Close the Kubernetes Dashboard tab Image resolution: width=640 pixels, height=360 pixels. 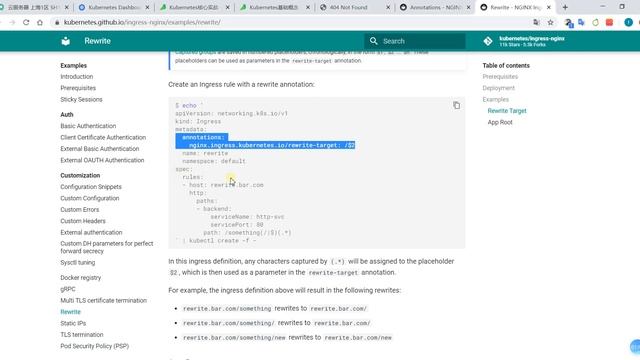147,7
